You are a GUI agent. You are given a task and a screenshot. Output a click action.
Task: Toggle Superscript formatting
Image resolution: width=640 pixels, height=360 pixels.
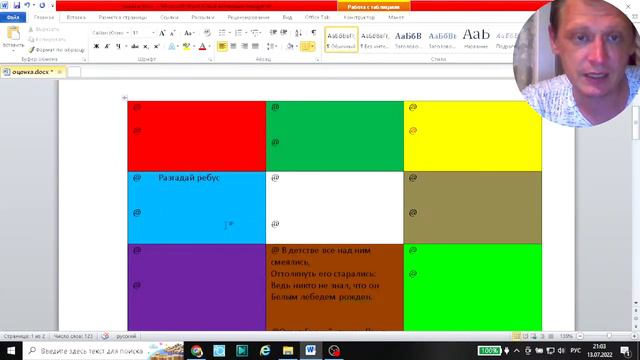(156, 47)
